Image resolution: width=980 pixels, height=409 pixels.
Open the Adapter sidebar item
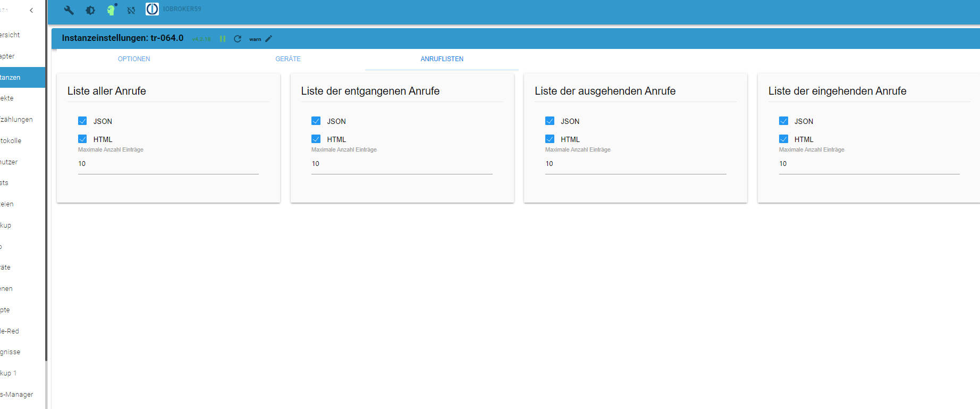point(22,56)
